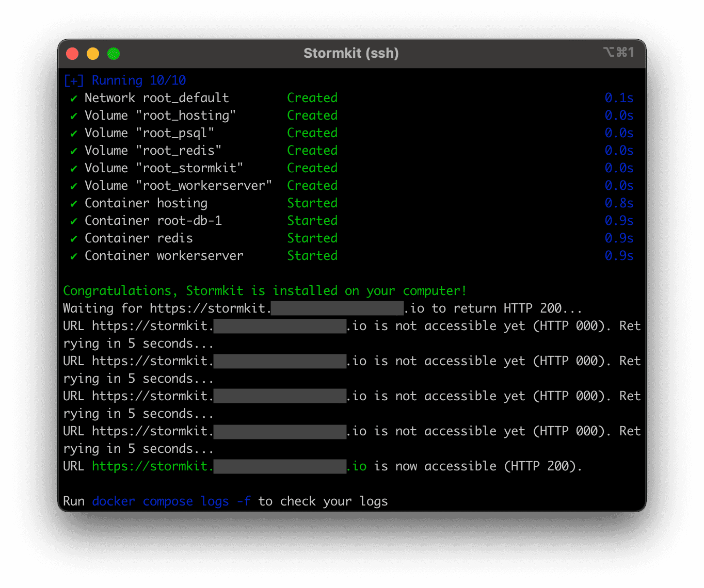Click the green zoom window button
The image size is (704, 588).
(x=114, y=54)
